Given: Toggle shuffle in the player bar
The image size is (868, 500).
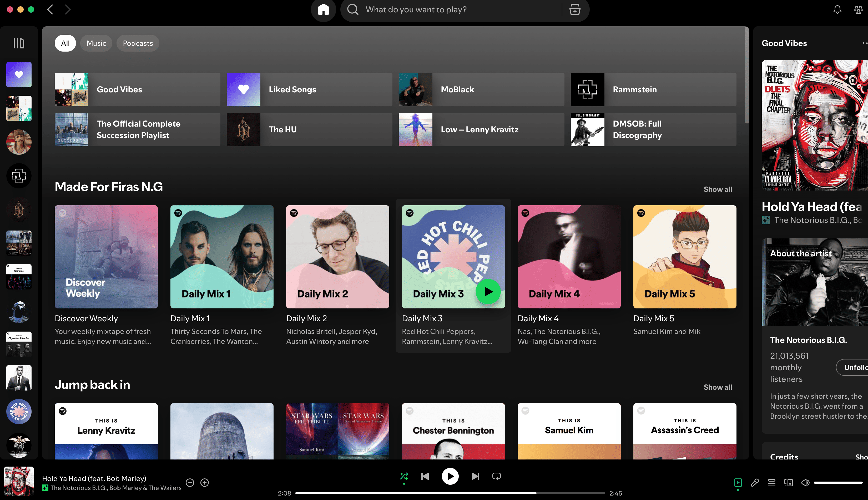Looking at the screenshot, I should (x=404, y=476).
